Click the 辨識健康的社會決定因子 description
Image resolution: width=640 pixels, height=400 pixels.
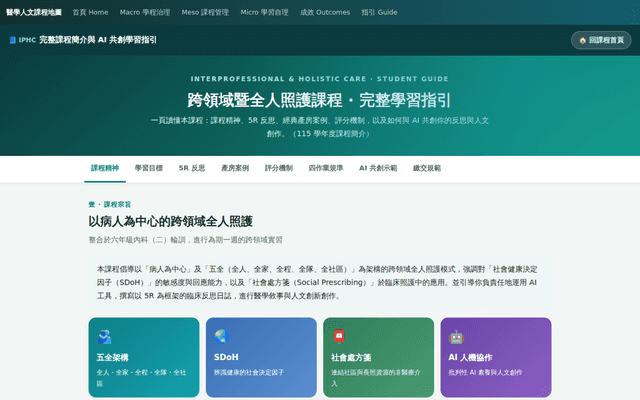tap(249, 373)
